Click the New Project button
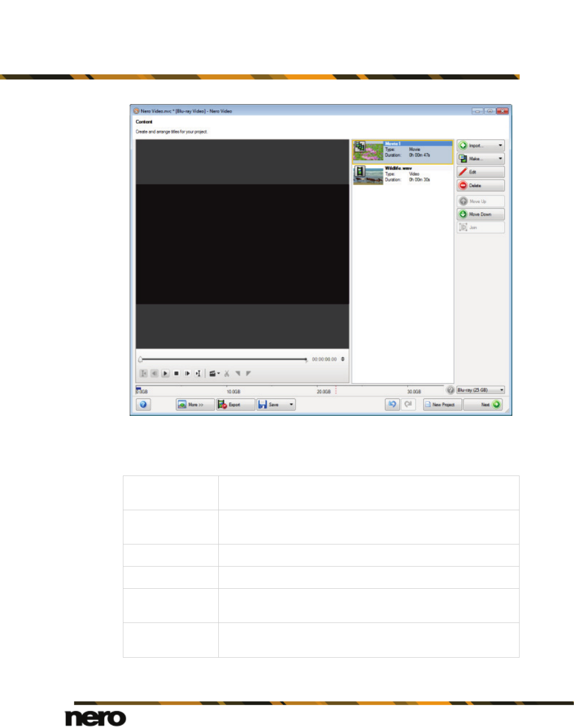Viewport: 574px width, 728px height. pyautogui.click(x=442, y=405)
